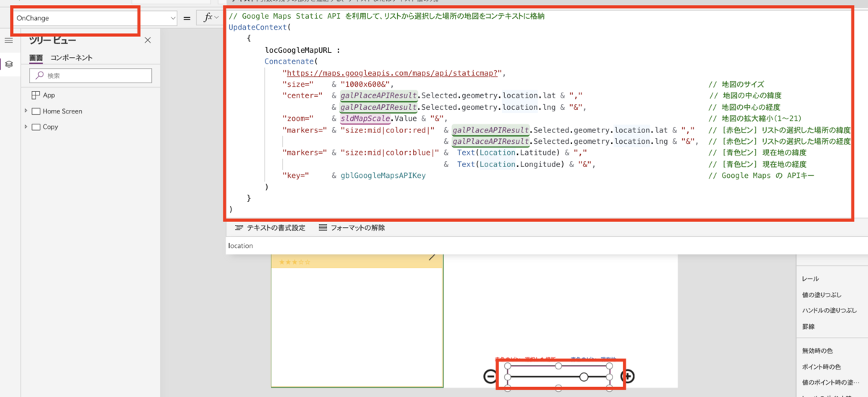This screenshot has width=868, height=397.
Task: Click the "1000x600&" size string
Action: click(367, 84)
